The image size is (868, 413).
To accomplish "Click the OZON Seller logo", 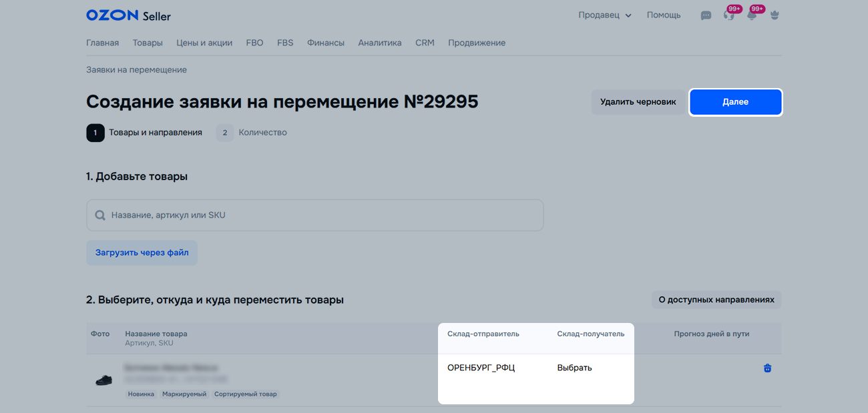I will click(x=128, y=15).
